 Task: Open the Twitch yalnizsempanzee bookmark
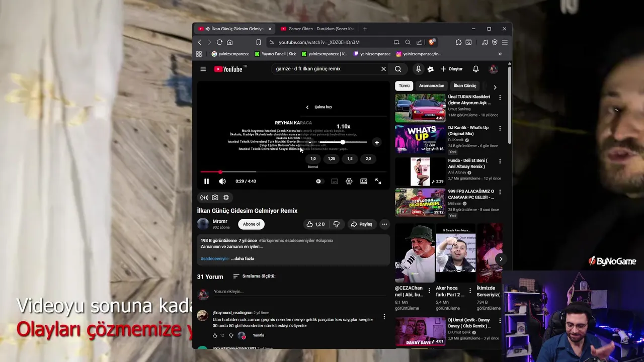372,54
